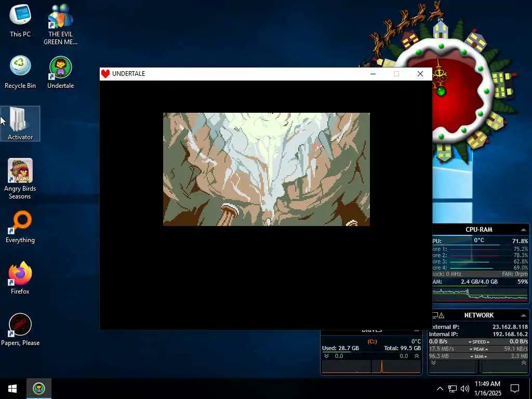Minimize the UNDERTALE window
Screen dimensions: 532x399
pos(373,74)
